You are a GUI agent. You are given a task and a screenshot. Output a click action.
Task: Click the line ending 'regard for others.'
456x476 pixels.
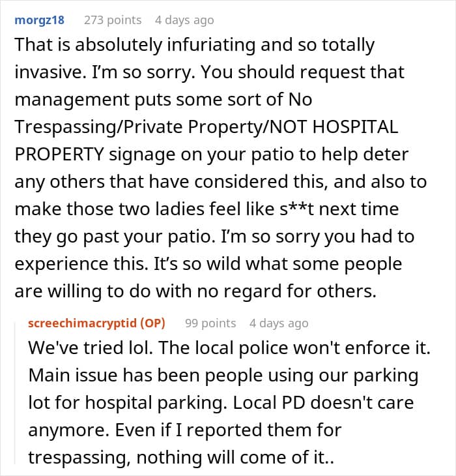pyautogui.click(x=195, y=291)
